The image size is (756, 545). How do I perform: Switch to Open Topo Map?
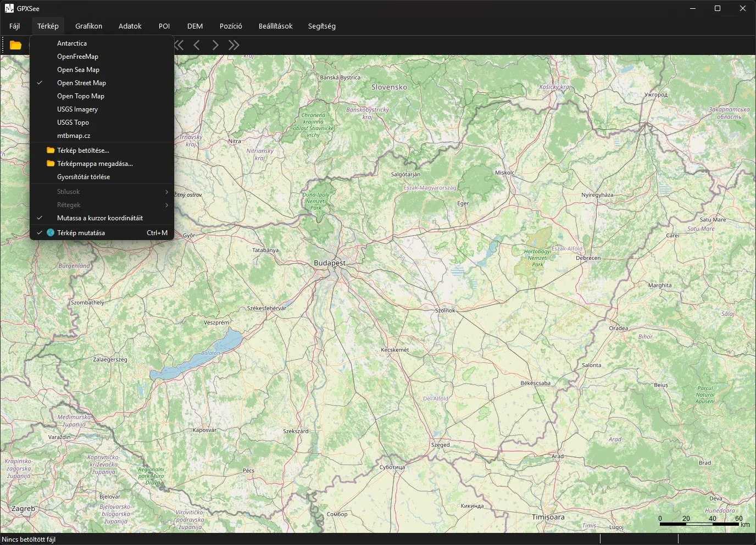click(x=102, y=96)
